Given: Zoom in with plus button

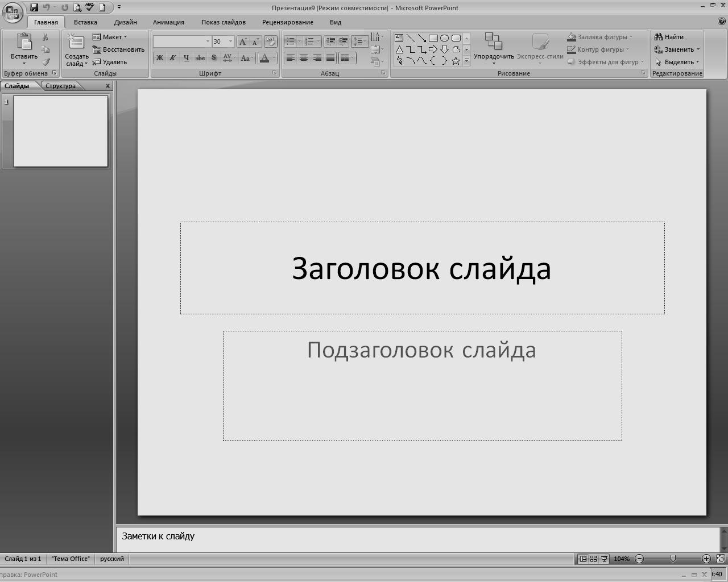Looking at the screenshot, I should [706, 559].
